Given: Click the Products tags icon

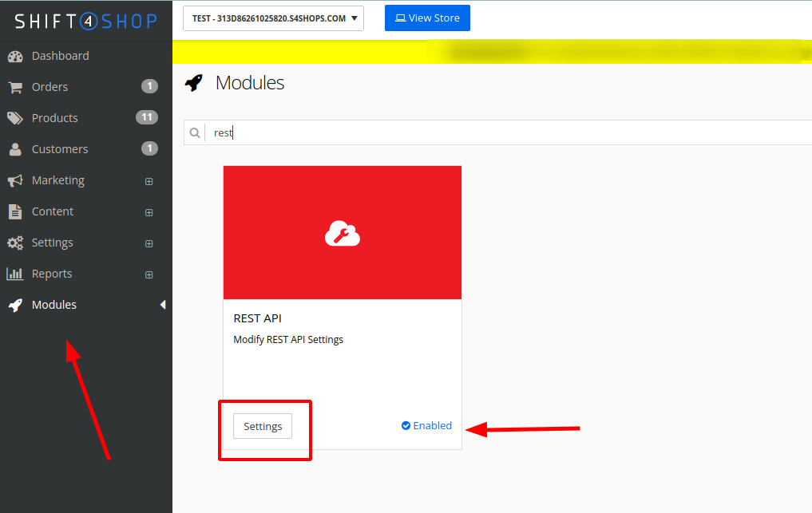Looking at the screenshot, I should 15,119.
